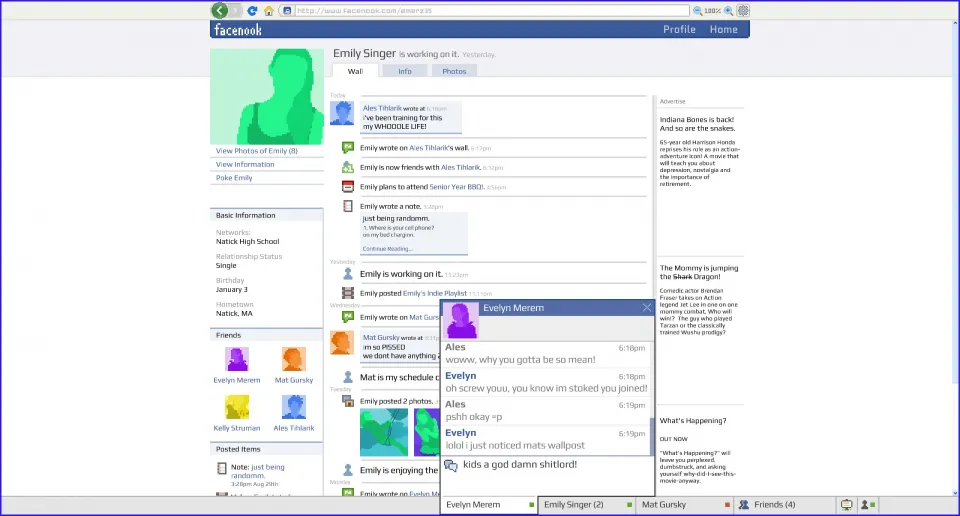Viewport: 960px width, 516px height.
Task: Click the chat window scrollbar thumb
Action: (651, 436)
